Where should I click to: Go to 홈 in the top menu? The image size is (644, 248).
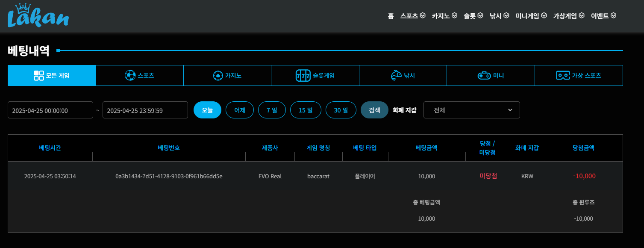point(391,16)
